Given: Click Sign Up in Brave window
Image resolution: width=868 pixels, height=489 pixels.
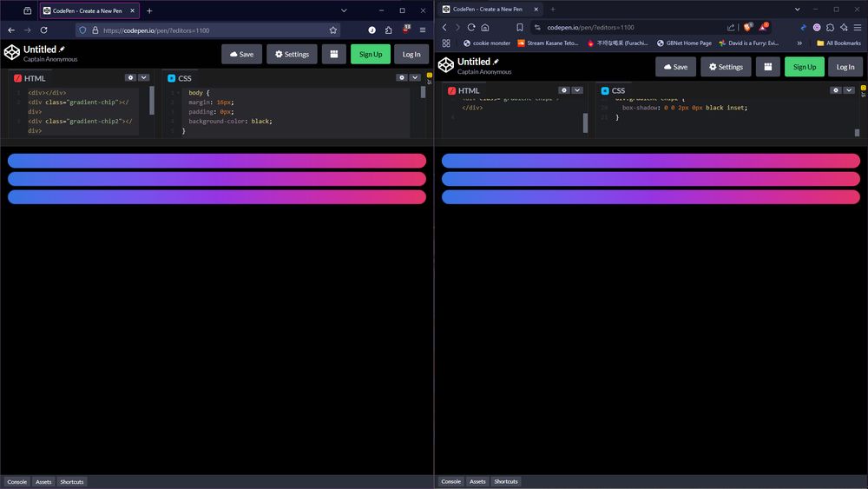Looking at the screenshot, I should [805, 67].
